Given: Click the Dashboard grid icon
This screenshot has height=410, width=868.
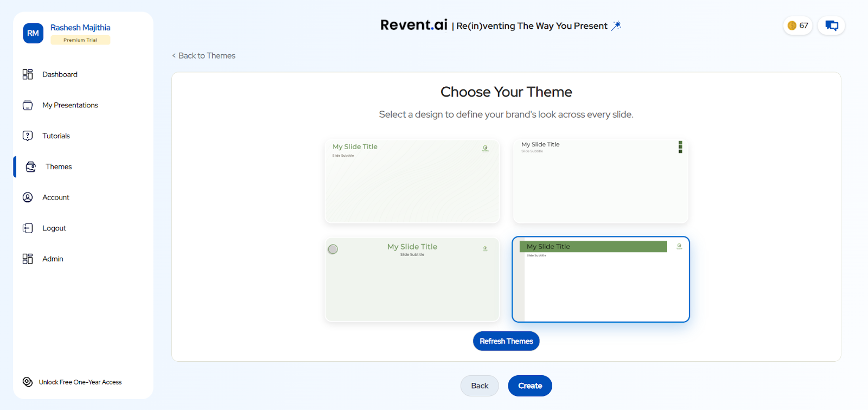Looking at the screenshot, I should coord(28,74).
